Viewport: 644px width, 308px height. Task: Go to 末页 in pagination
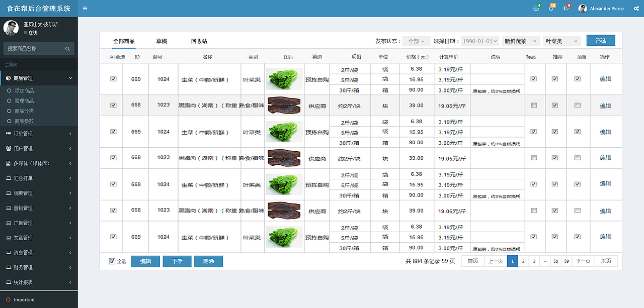606,261
